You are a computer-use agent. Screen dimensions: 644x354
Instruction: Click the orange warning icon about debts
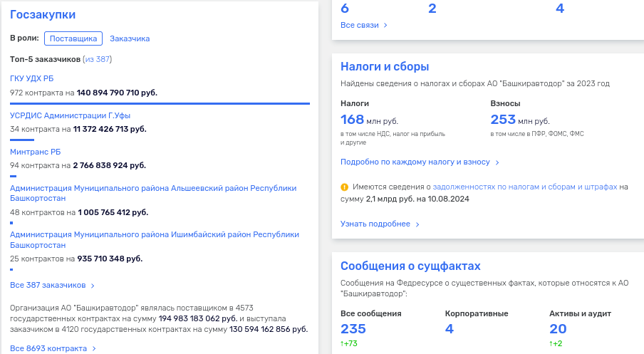click(344, 187)
